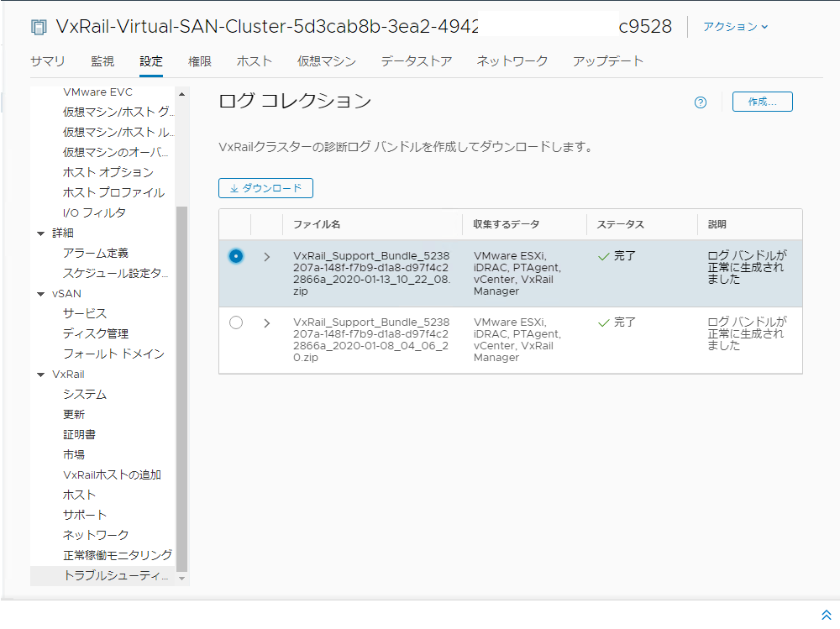This screenshot has height=629, width=840.
Task: Open フォールト ドメイン in sidebar
Action: click(x=113, y=354)
